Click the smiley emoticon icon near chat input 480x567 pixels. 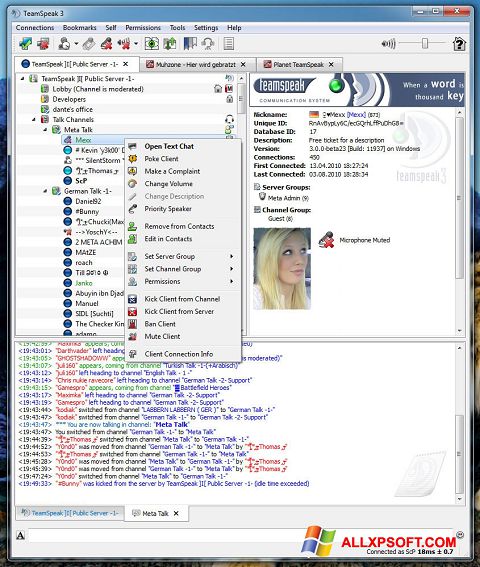coord(460,534)
